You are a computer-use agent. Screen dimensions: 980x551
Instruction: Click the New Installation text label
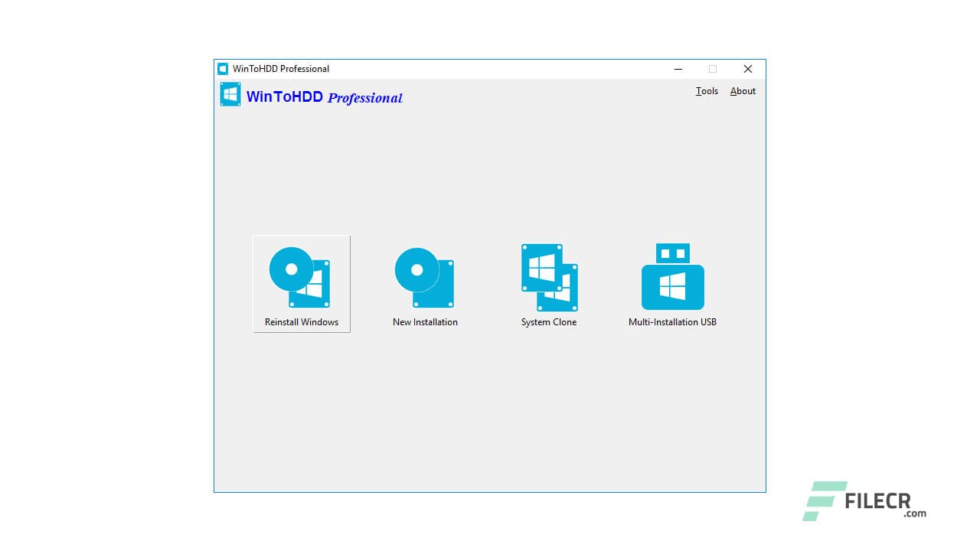coord(425,321)
